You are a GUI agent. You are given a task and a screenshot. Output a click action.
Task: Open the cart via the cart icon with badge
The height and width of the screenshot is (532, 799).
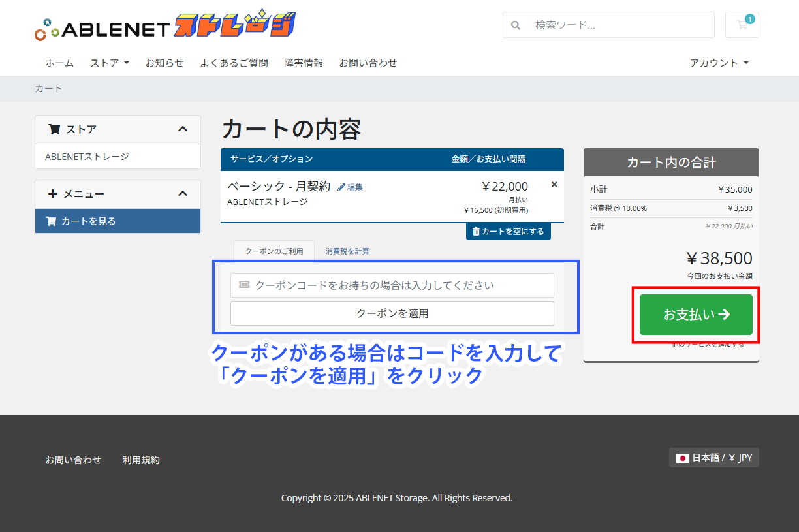742,25
